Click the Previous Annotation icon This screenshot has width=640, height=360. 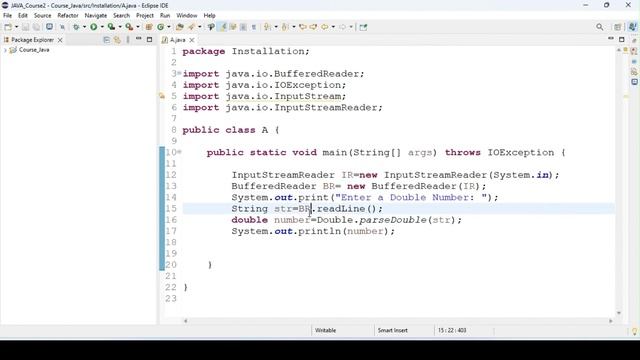[285, 27]
